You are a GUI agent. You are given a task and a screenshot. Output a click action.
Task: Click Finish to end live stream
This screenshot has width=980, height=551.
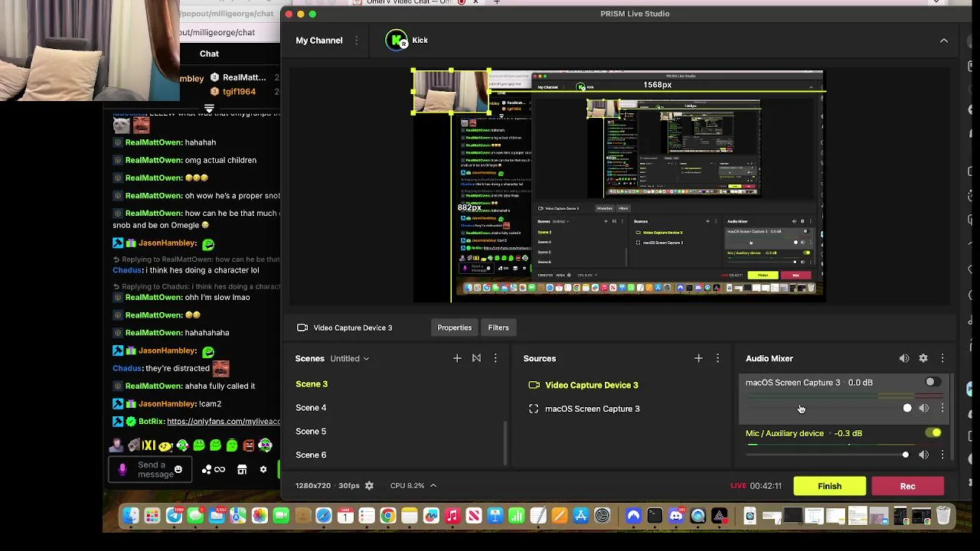tap(829, 486)
